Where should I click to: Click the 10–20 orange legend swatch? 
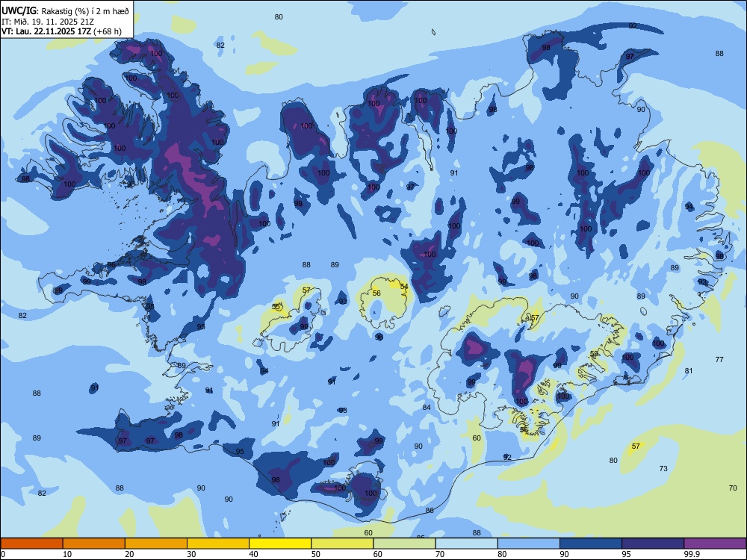pos(94,544)
